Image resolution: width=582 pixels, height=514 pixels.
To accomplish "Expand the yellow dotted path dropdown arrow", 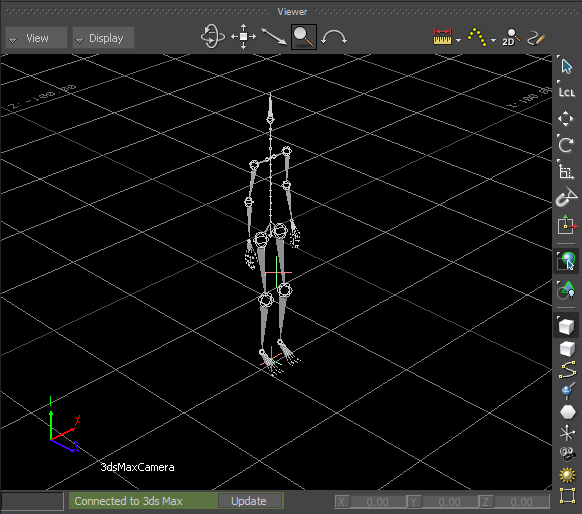I will 493,40.
